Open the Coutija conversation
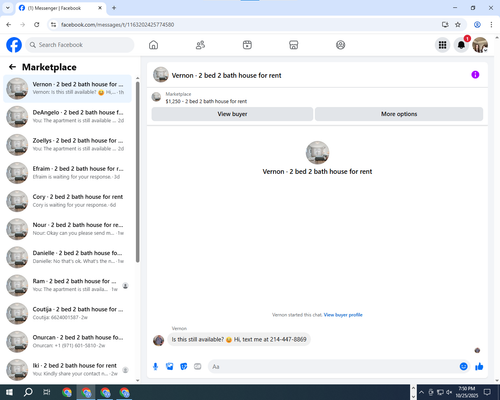500x400 pixels. tap(67, 313)
